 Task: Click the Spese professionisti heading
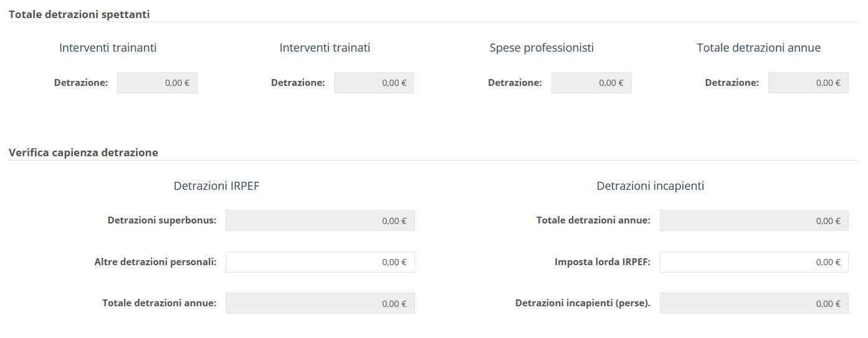[x=541, y=48]
